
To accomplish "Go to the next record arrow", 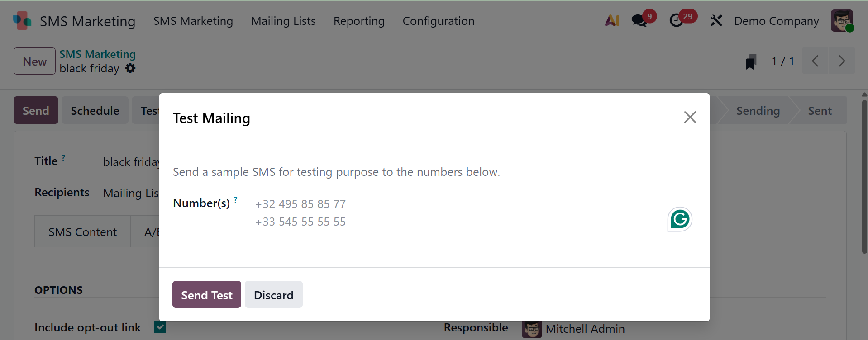I will [842, 61].
